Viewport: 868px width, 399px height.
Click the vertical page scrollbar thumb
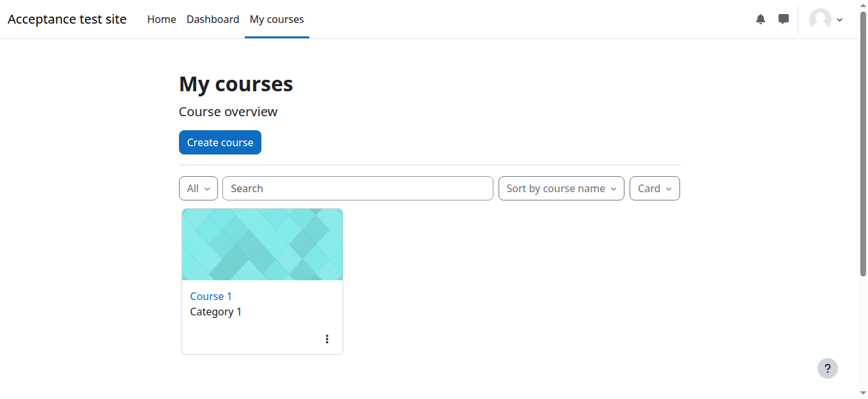coord(863,144)
